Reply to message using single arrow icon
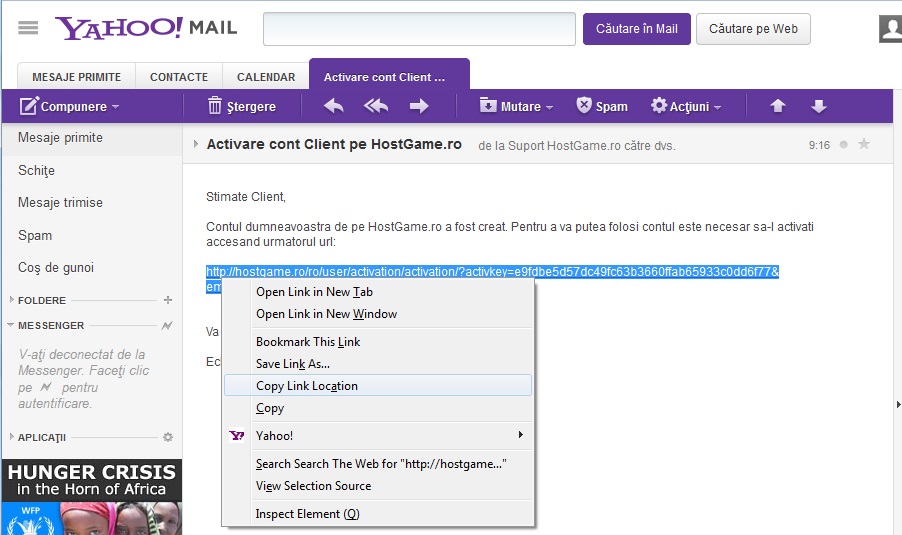The height and width of the screenshot is (535, 902). point(334,106)
